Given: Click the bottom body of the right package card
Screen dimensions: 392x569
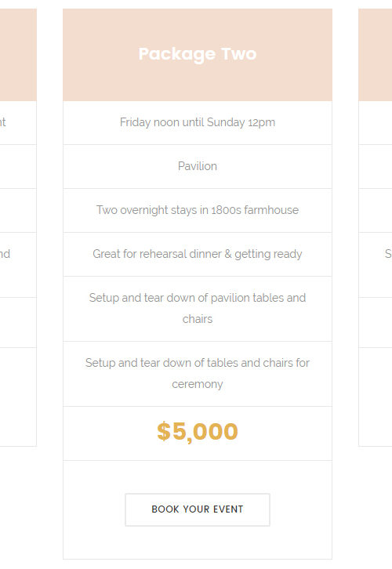Looking at the screenshot, I should click(x=376, y=397).
